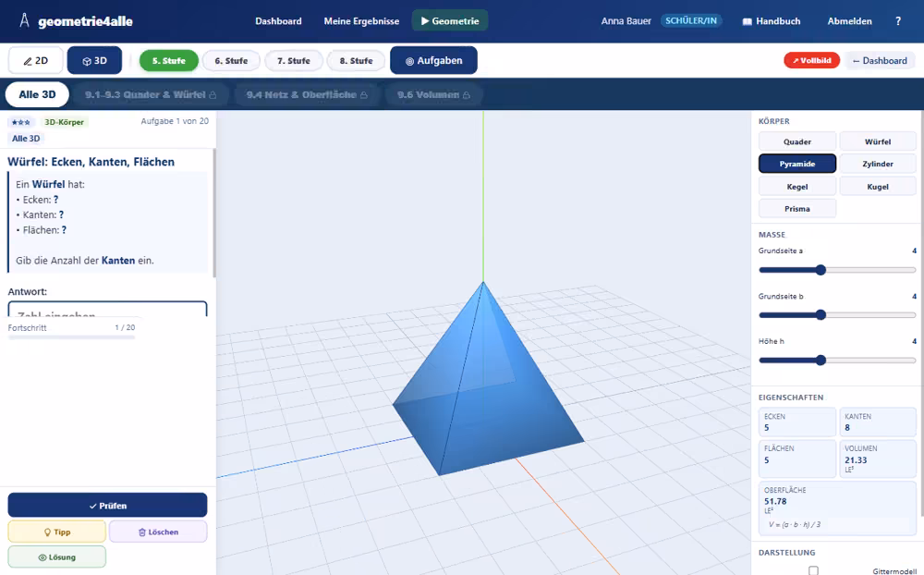Viewport: 924px width, 575px height.
Task: Click the Löschen trash button
Action: click(158, 532)
